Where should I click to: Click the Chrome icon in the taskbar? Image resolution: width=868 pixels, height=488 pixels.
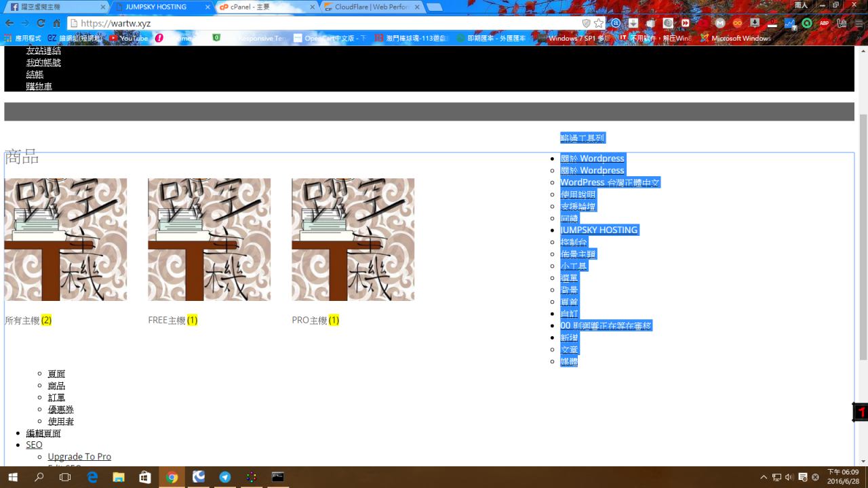(x=172, y=477)
